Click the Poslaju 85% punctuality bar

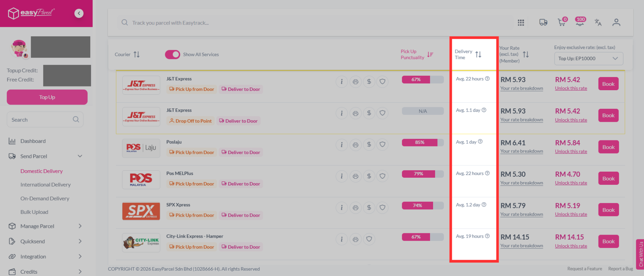pyautogui.click(x=423, y=142)
